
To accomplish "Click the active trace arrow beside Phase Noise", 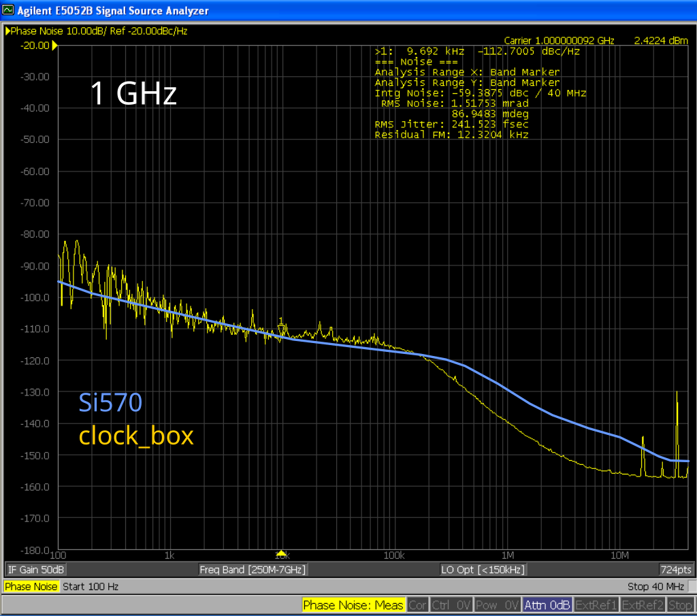I will click(x=7, y=31).
